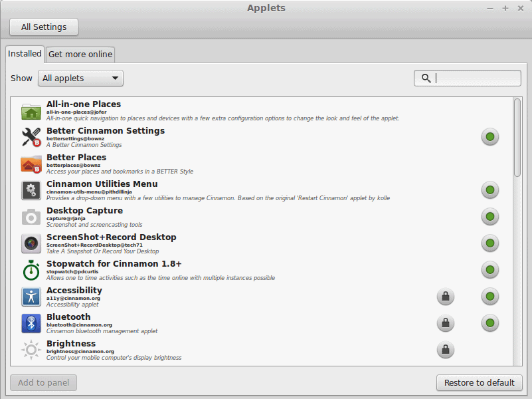Click green status dot for Desktop Capture
Screen dimensions: 532x399
click(x=490, y=217)
